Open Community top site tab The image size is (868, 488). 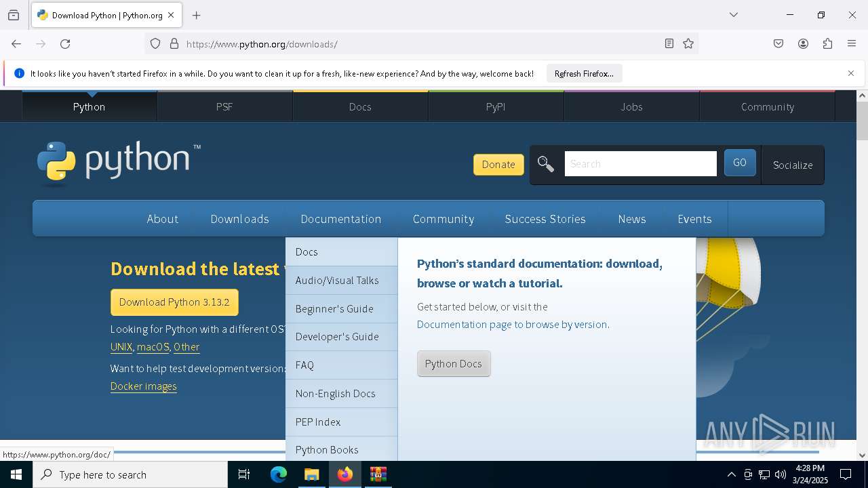click(768, 106)
